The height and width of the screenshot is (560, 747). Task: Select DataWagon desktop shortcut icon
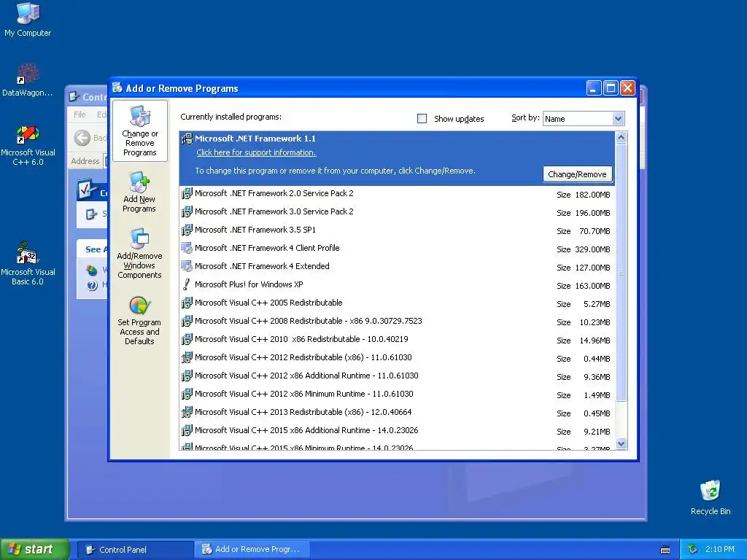pyautogui.click(x=28, y=74)
